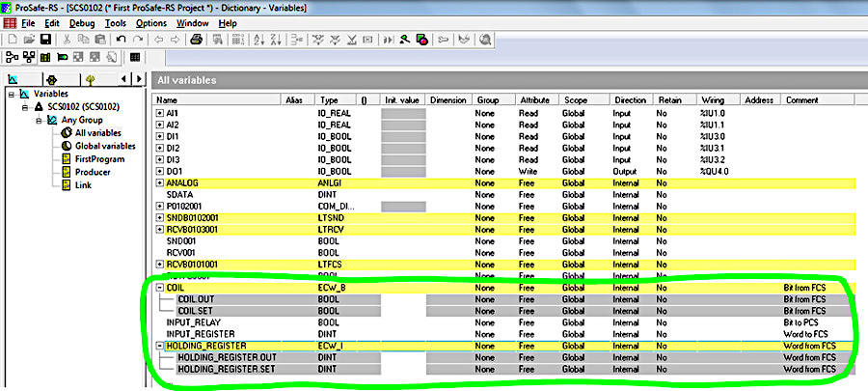The image size is (868, 391).
Task: Collapse the COIL variable row
Action: pyautogui.click(x=159, y=288)
